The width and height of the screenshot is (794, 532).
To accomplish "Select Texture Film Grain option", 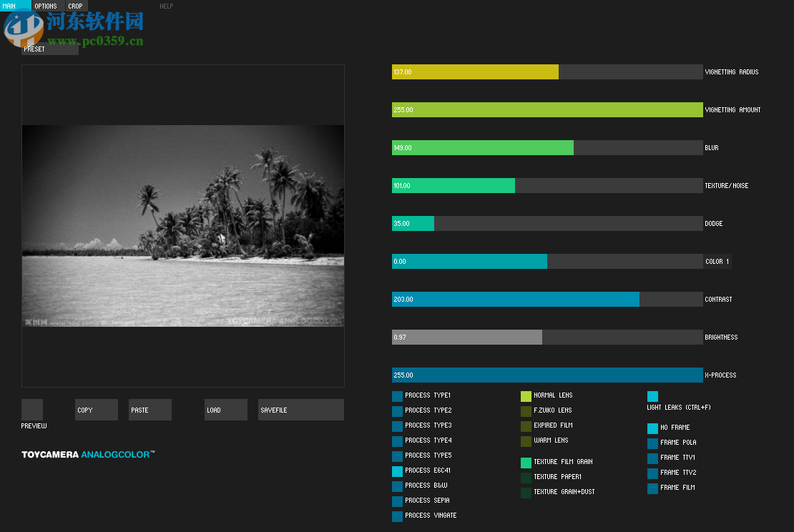I will (526, 463).
